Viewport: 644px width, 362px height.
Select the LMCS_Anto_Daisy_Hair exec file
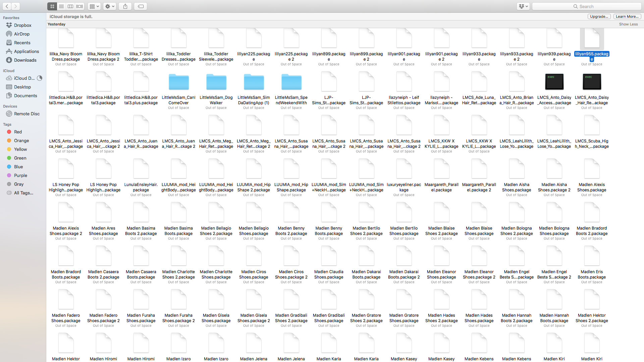tap(592, 81)
